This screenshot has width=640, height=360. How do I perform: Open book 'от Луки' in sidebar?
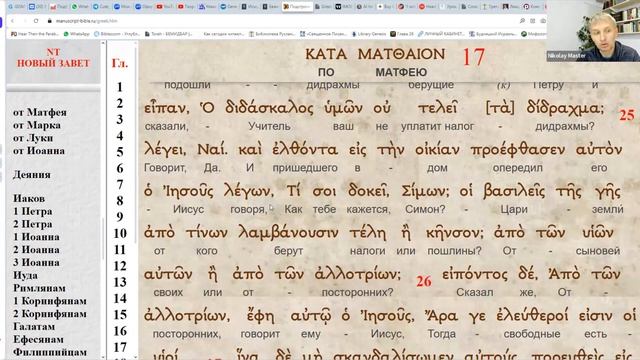(33, 138)
